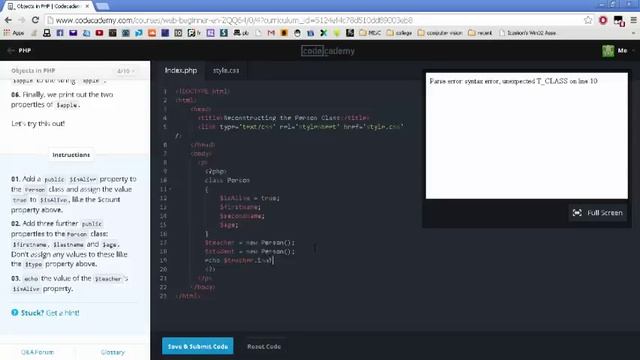The width and height of the screenshot is (640, 360).
Task: Open the college bookmarks folder
Action: pyautogui.click(x=399, y=33)
